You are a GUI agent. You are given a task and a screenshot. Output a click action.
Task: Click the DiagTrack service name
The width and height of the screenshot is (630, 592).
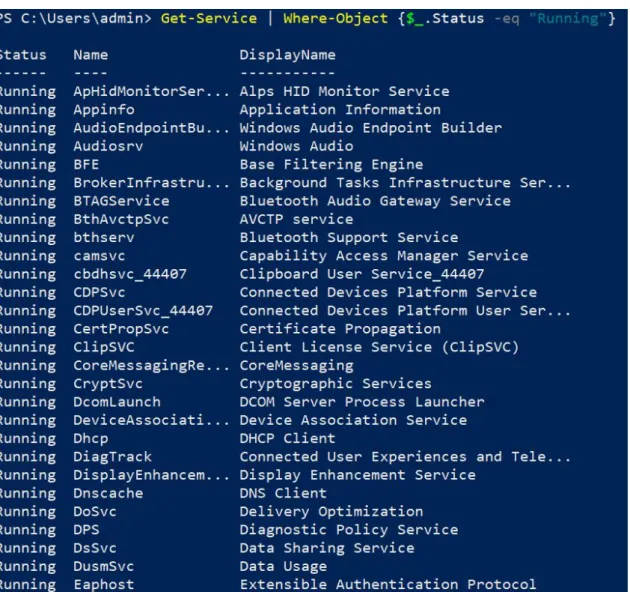click(112, 457)
